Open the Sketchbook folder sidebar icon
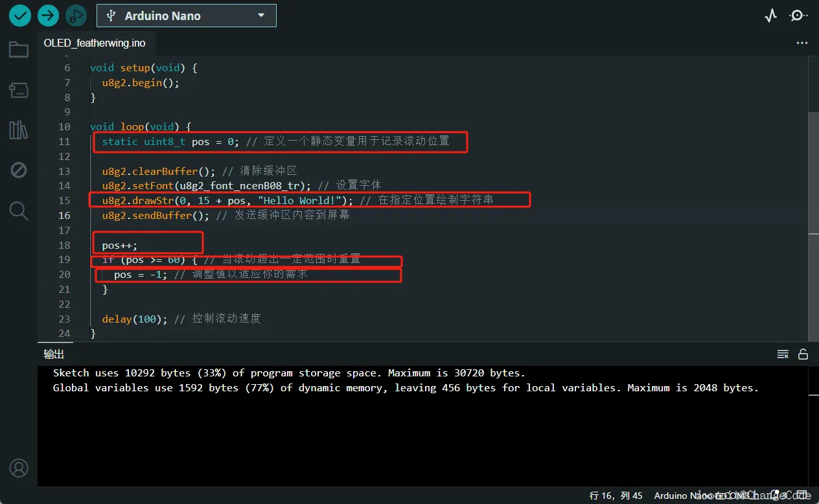This screenshot has height=504, width=819. (x=19, y=50)
